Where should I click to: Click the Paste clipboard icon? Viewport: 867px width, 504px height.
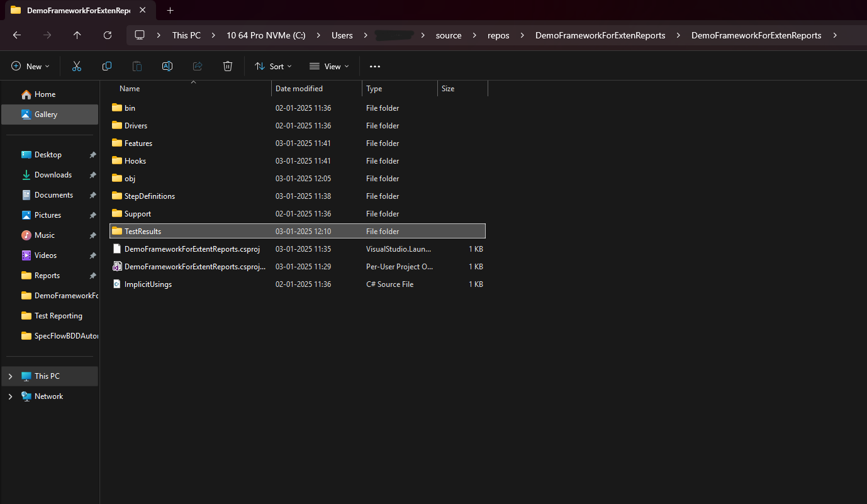(137, 66)
